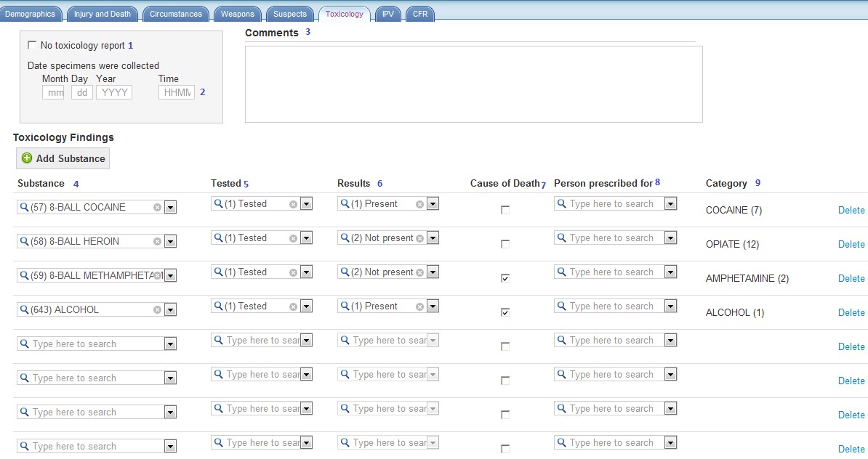The height and width of the screenshot is (459, 868).
Task: Clear Results value for 8-BALL HEROIN row
Action: [419, 239]
